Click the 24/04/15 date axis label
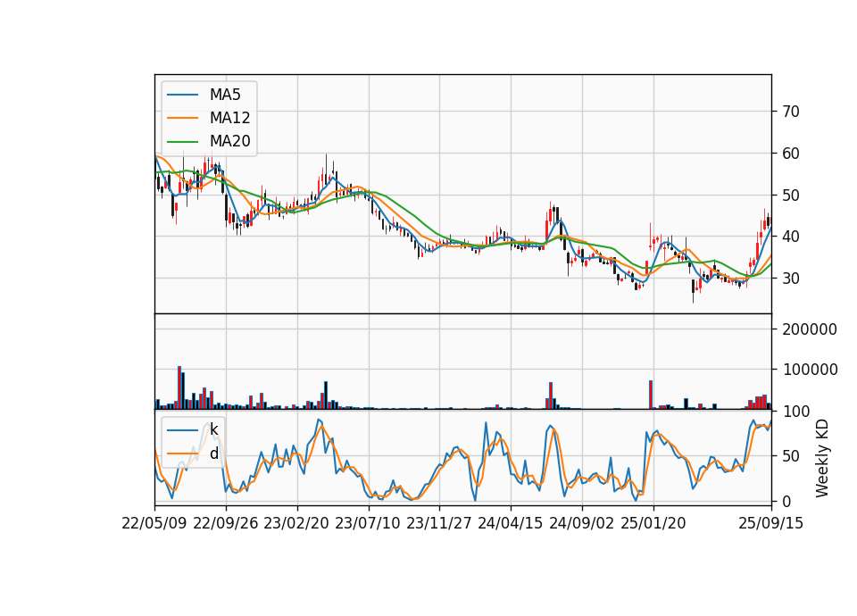This screenshot has width=857, height=616. coord(510,523)
